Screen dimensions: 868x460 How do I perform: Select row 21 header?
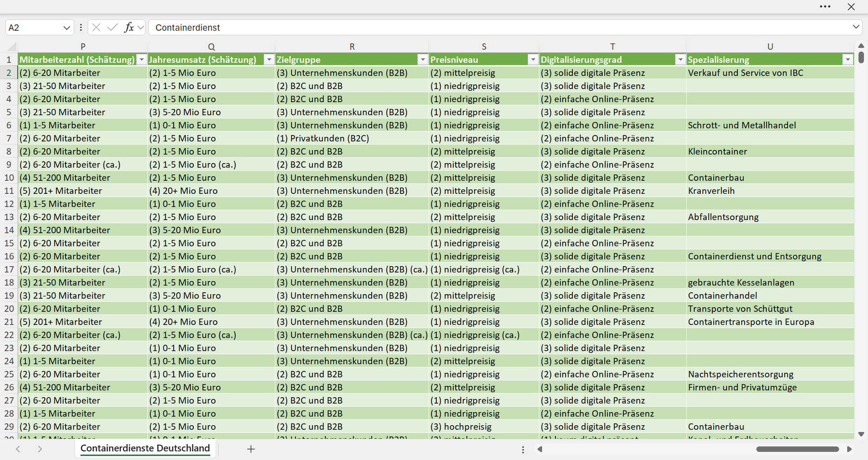pyautogui.click(x=9, y=322)
